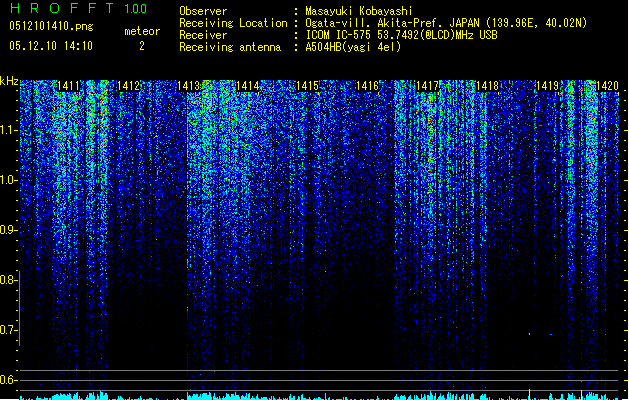Screen dimensions: 629x400
Task: Click the kHz axis unit label
Action: pos(9,81)
